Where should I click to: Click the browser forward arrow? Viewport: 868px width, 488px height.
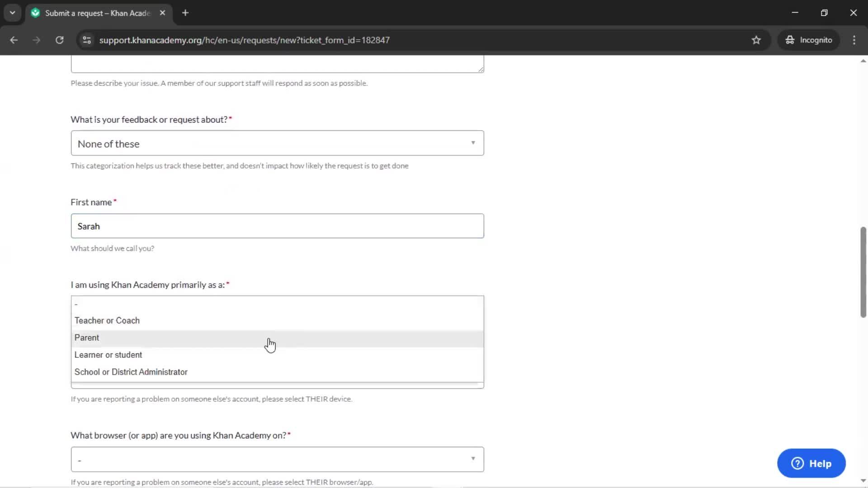click(x=36, y=40)
